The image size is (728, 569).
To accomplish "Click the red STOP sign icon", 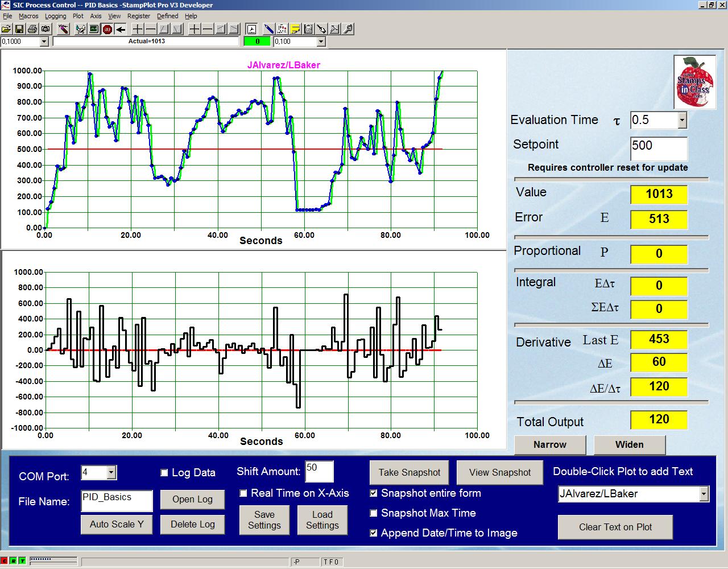I will (x=107, y=29).
